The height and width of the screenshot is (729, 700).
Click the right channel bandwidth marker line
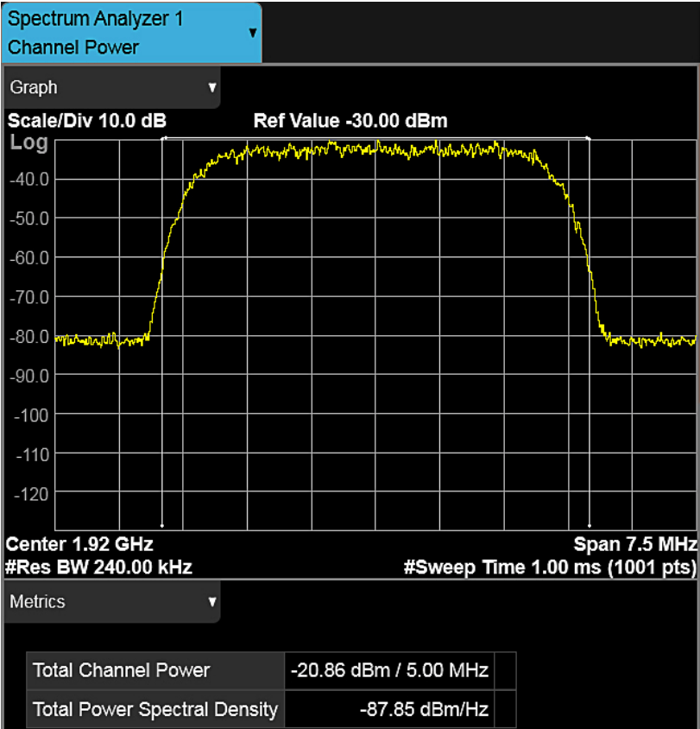[589, 328]
